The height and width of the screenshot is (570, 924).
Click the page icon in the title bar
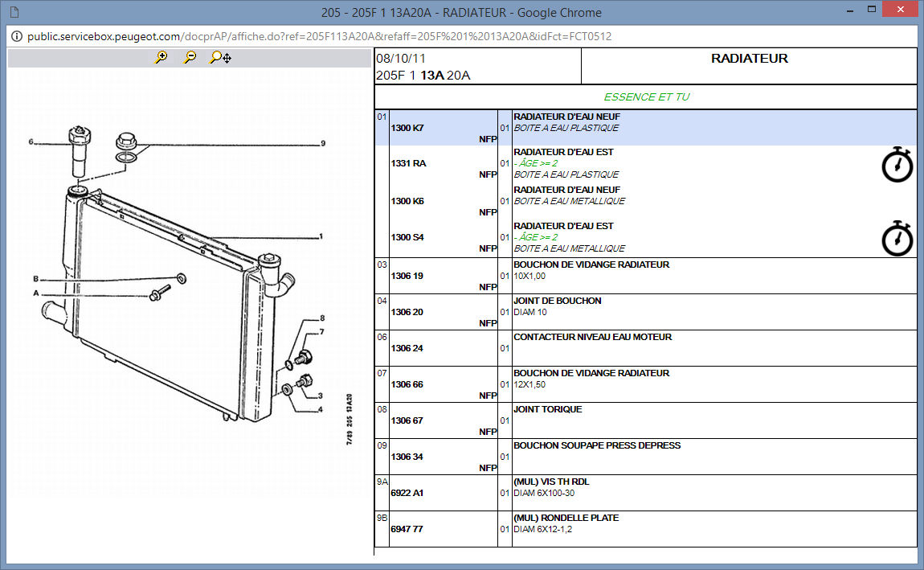click(x=14, y=12)
